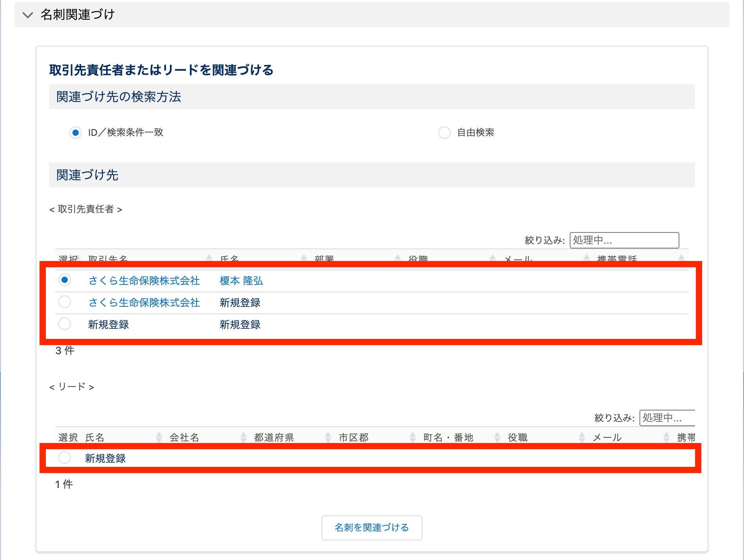Select the 自由検索 search method option
The height and width of the screenshot is (560, 744).
pos(444,133)
